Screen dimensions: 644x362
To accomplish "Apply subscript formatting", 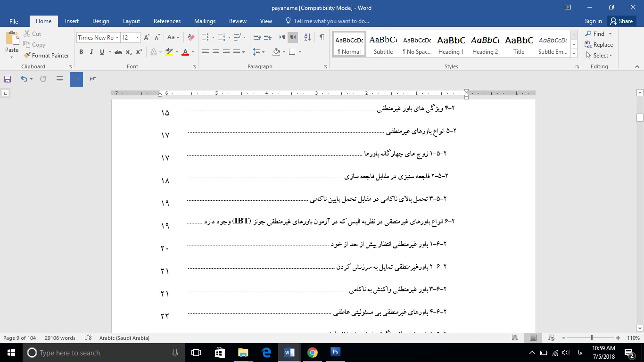I will pos(128,52).
